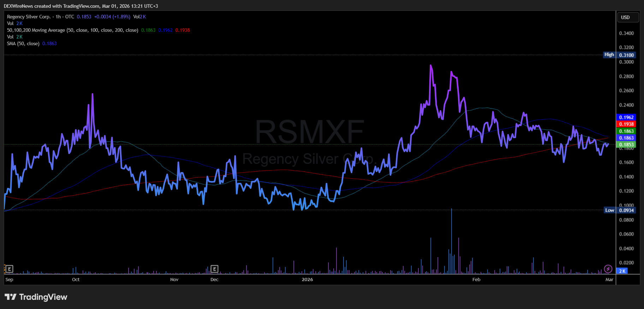
Task: Click the 0.3100 high price value
Action: click(626, 55)
